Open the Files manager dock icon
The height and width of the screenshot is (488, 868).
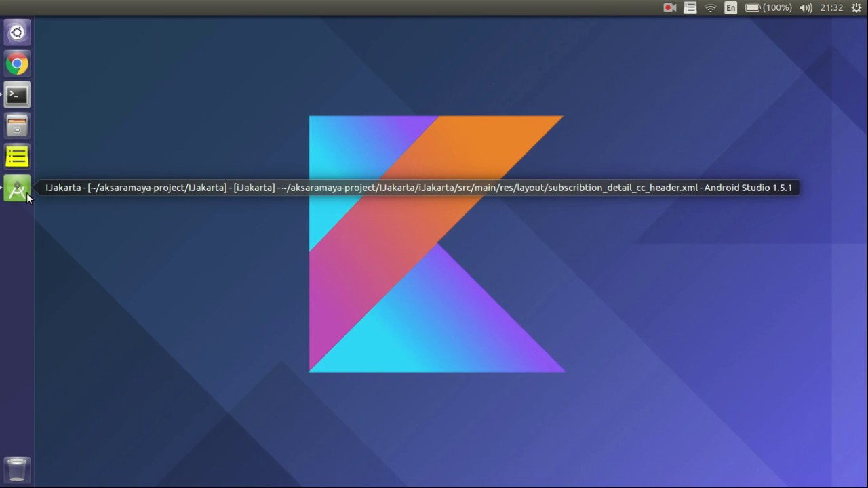17,127
